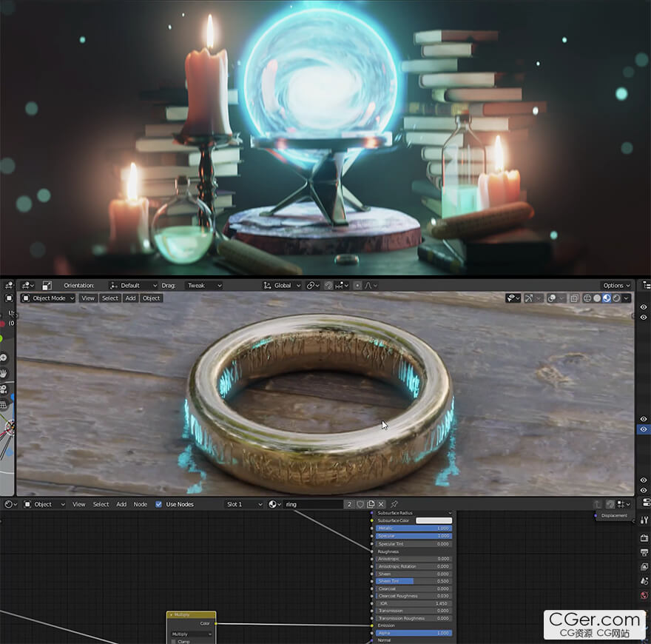Switch to rendered viewport shading
Screen dimensions: 651x644
616,298
